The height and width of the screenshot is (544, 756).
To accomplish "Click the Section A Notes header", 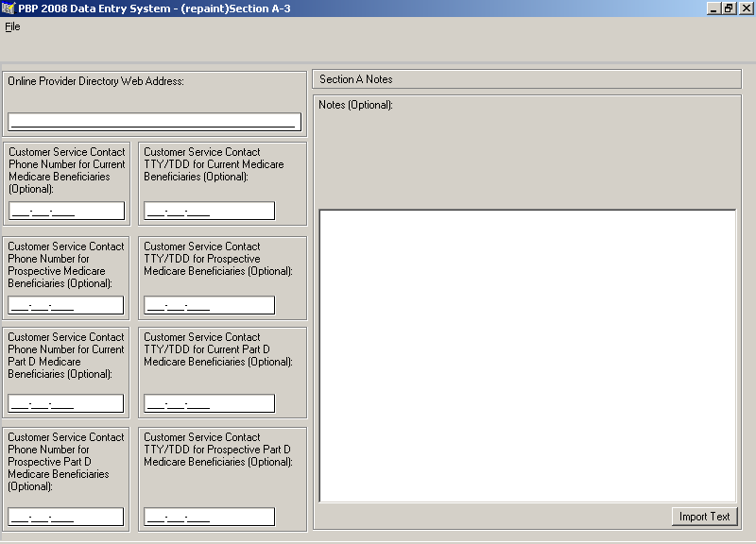I will (x=527, y=79).
